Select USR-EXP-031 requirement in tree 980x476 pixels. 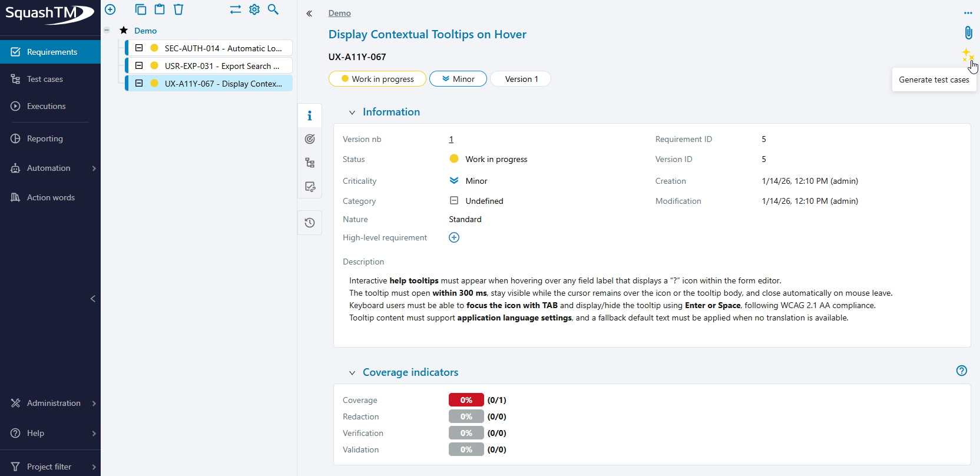(x=209, y=66)
